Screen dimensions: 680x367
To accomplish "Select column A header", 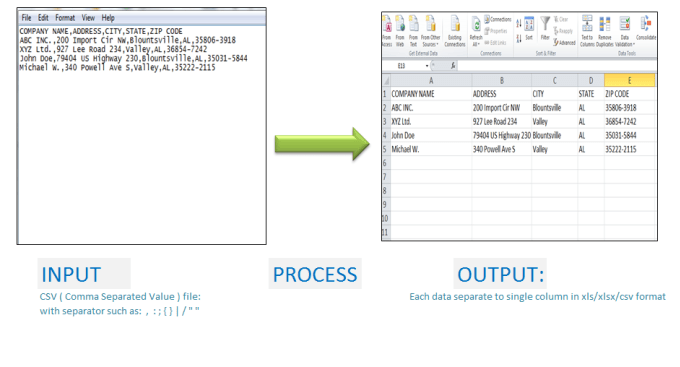I will point(431,81).
